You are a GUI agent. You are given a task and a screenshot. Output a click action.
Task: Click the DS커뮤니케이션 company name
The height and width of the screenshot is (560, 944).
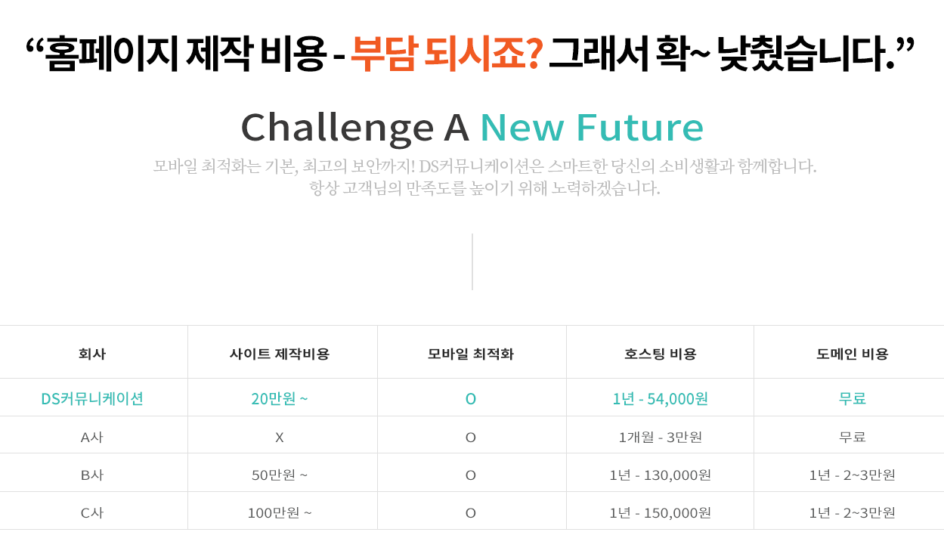pos(92,399)
